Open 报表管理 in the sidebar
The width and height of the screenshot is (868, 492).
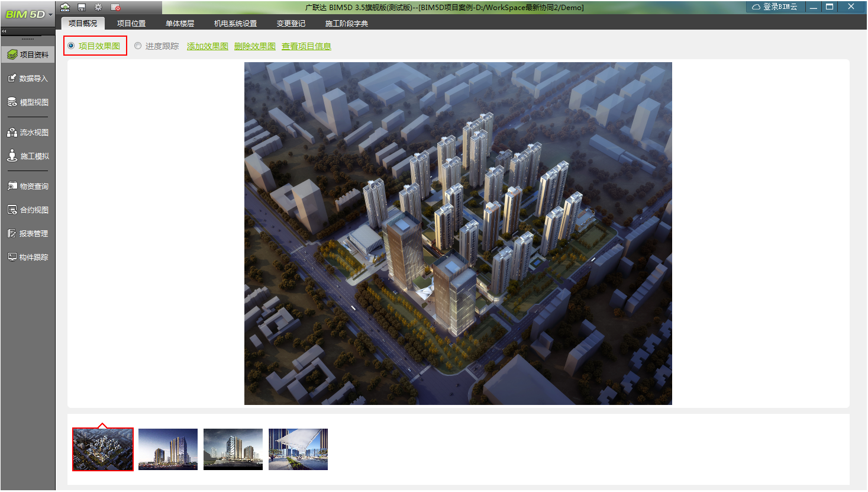[x=28, y=233]
